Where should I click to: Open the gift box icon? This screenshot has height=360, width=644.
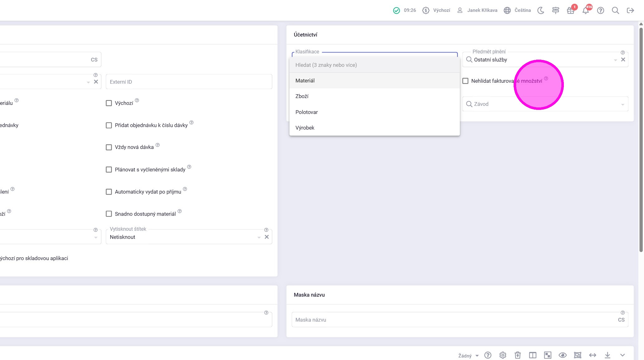pos(570,10)
